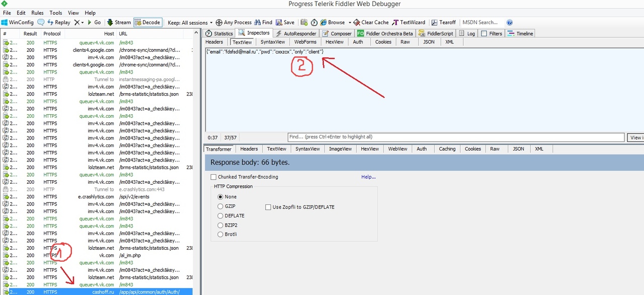Click the comment speech bubble icon

point(41,23)
